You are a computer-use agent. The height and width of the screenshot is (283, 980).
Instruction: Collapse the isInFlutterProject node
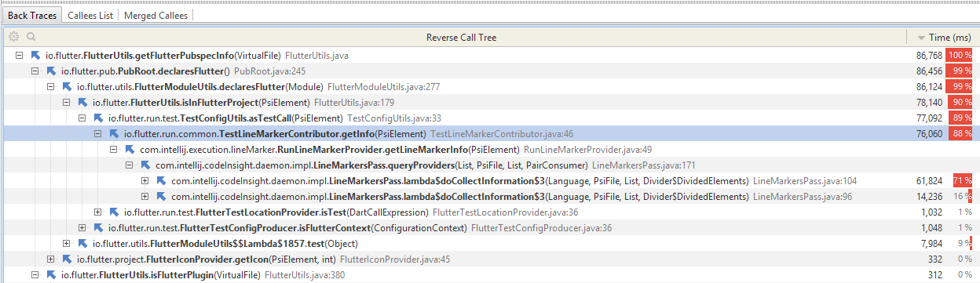point(67,103)
